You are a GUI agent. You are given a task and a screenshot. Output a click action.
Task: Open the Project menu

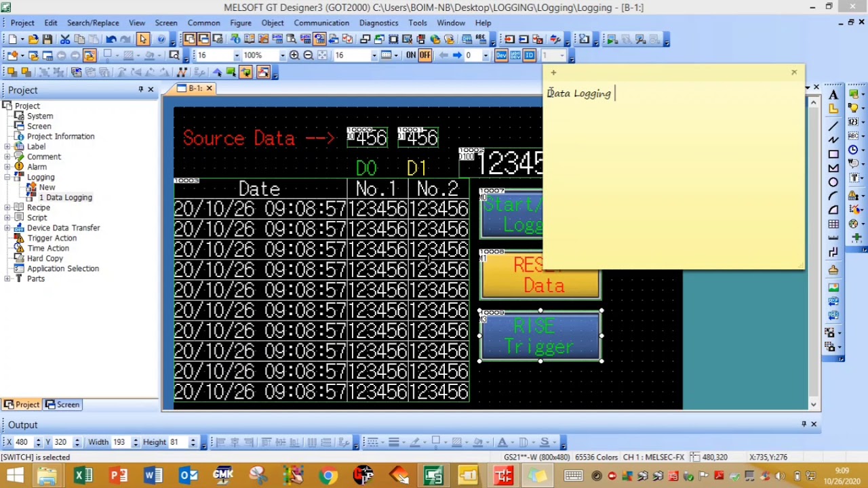click(22, 22)
